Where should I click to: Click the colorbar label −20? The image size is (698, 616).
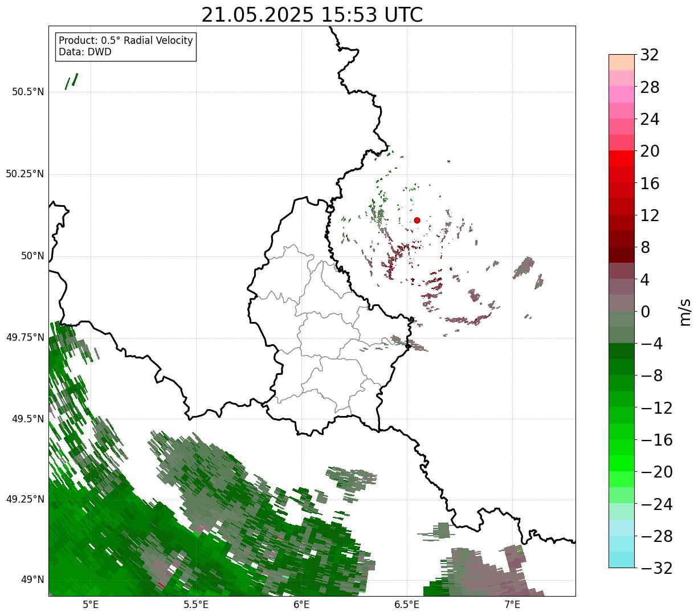pyautogui.click(x=656, y=472)
